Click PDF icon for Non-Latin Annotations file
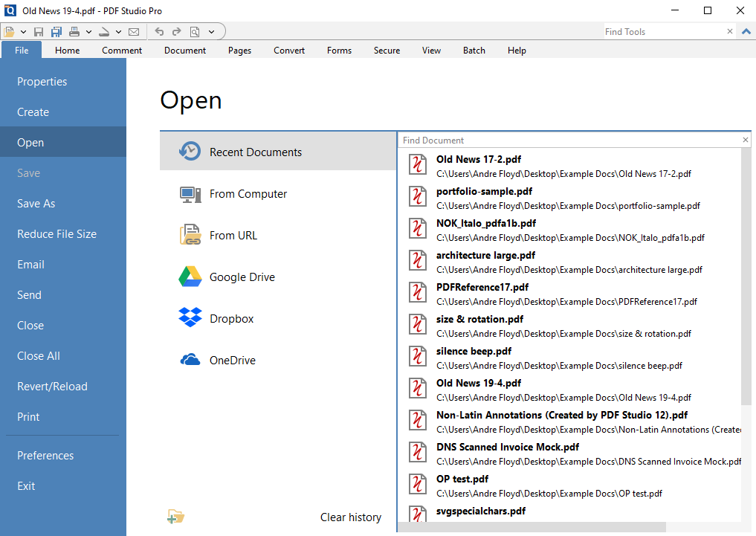The image size is (756, 536). [x=418, y=420]
